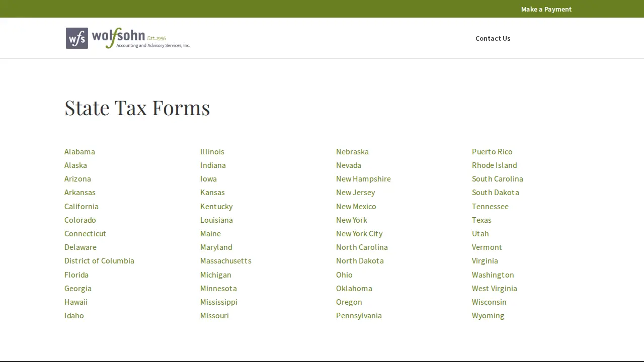Open Wyoming state forms

tap(488, 315)
